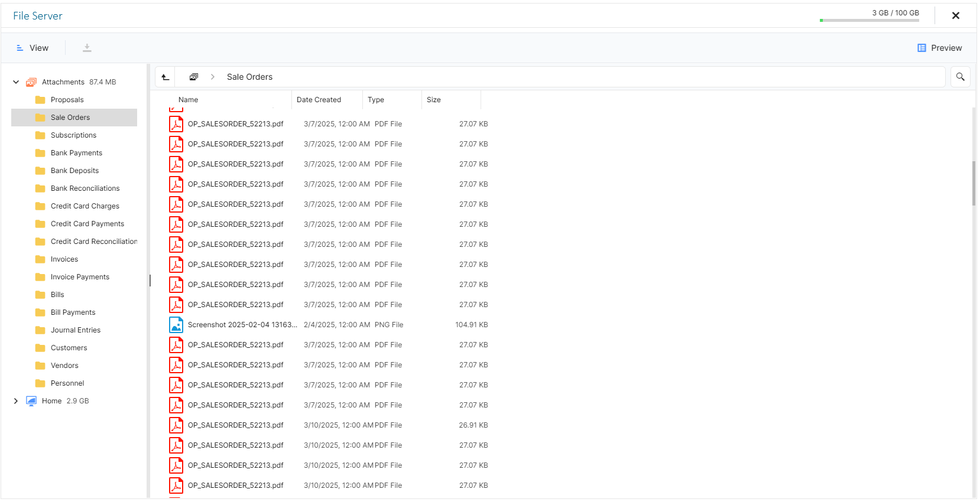Select the Screenshot 2025-02-04 file name
980x502 pixels.
[242, 325]
